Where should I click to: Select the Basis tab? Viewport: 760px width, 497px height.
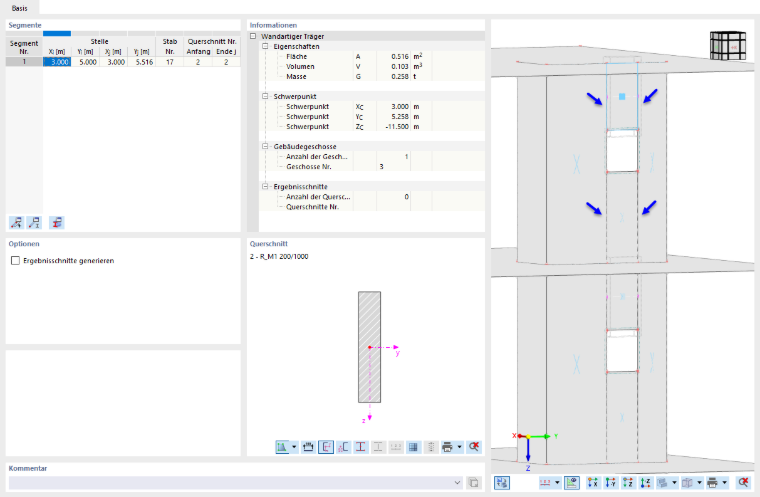click(x=19, y=8)
